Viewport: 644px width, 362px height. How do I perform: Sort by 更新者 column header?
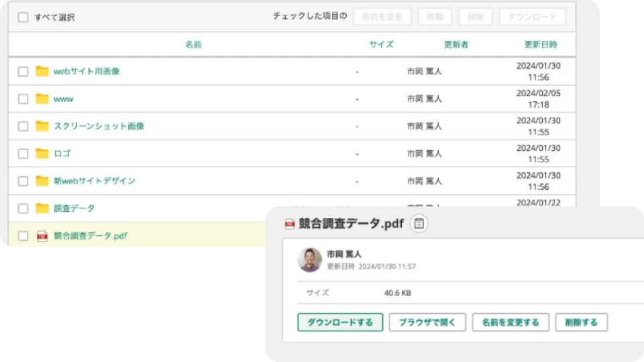pos(456,44)
